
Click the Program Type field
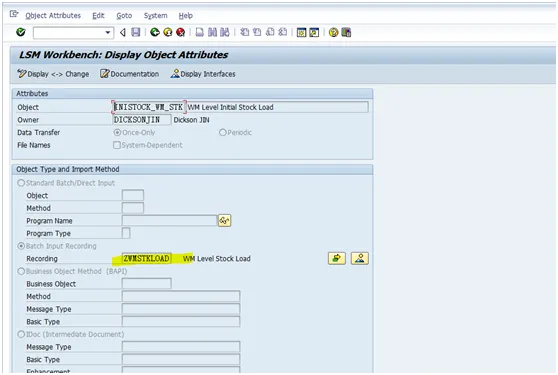click(126, 233)
